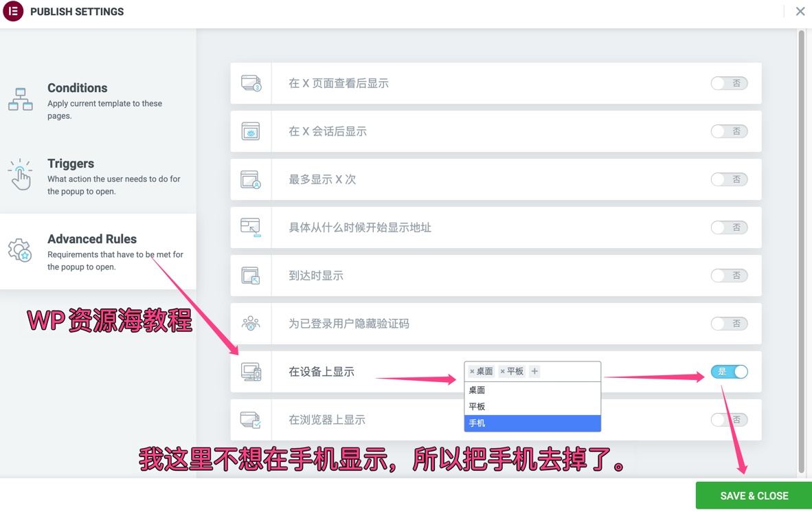Click the vertical scrollbar of settings panel

pos(802,252)
